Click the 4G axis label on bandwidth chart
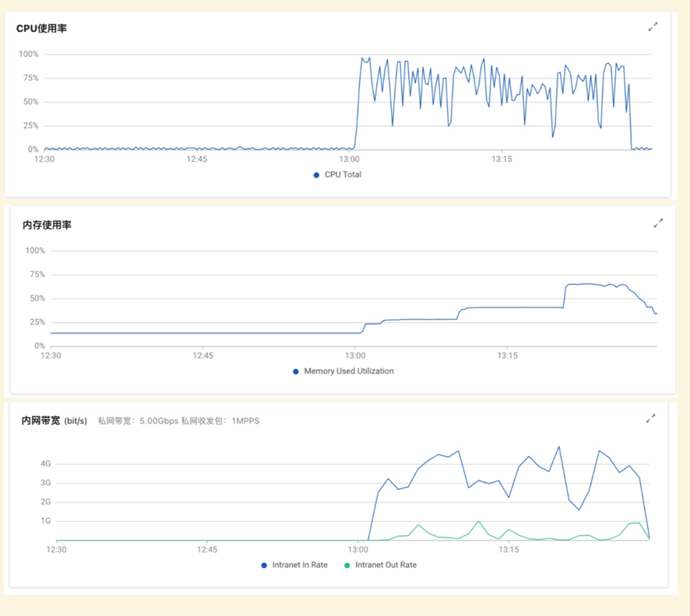 pos(45,464)
